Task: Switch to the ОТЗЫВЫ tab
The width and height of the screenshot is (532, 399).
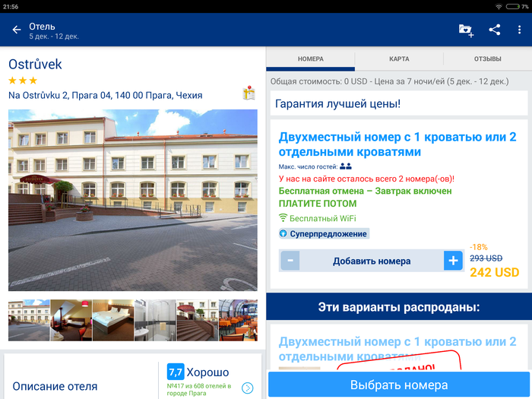Action: click(488, 59)
